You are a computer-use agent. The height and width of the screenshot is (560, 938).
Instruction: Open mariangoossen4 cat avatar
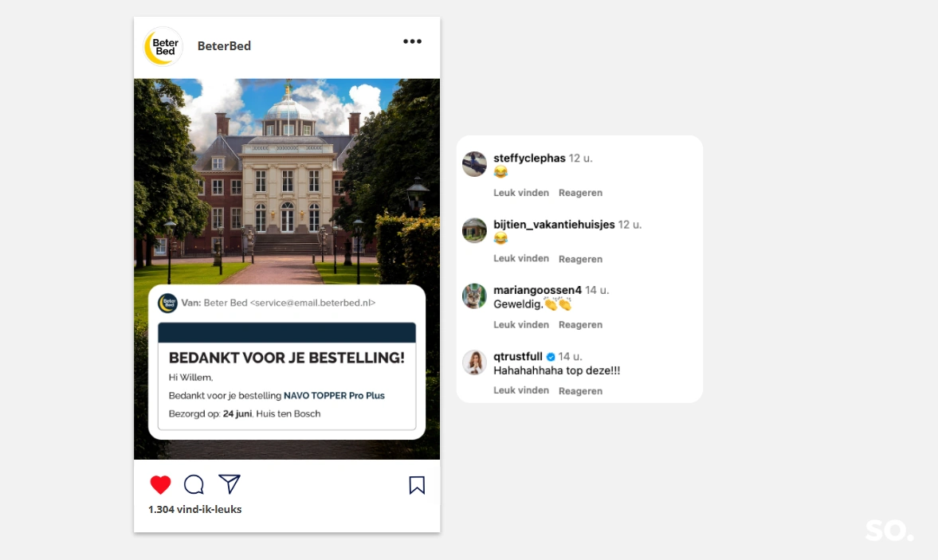[474, 296]
